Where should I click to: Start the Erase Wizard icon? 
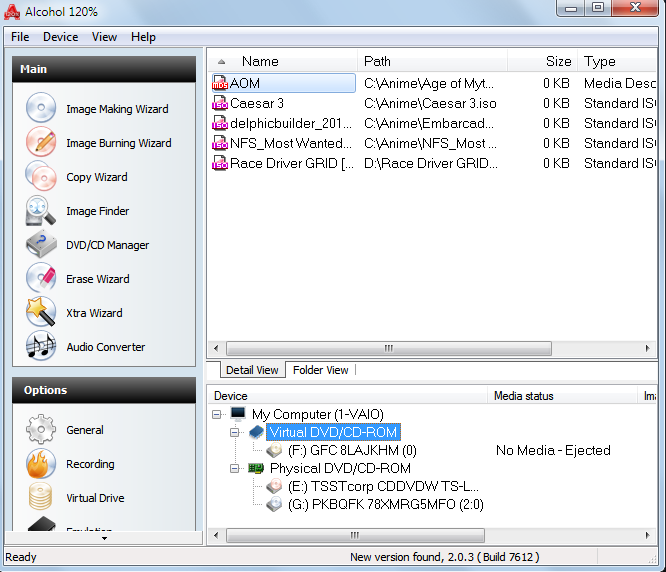(41, 278)
